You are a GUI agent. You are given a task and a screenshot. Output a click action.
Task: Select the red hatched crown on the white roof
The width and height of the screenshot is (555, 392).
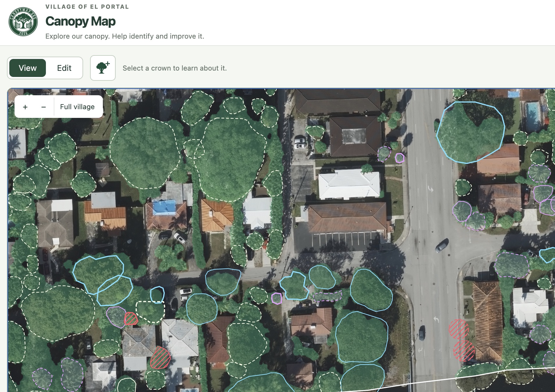(x=160, y=357)
